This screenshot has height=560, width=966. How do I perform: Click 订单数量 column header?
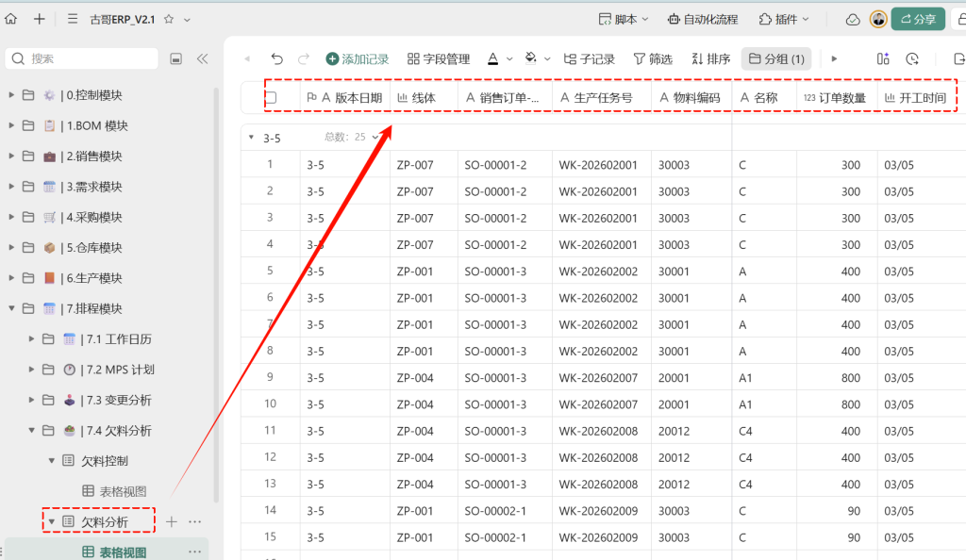[837, 97]
